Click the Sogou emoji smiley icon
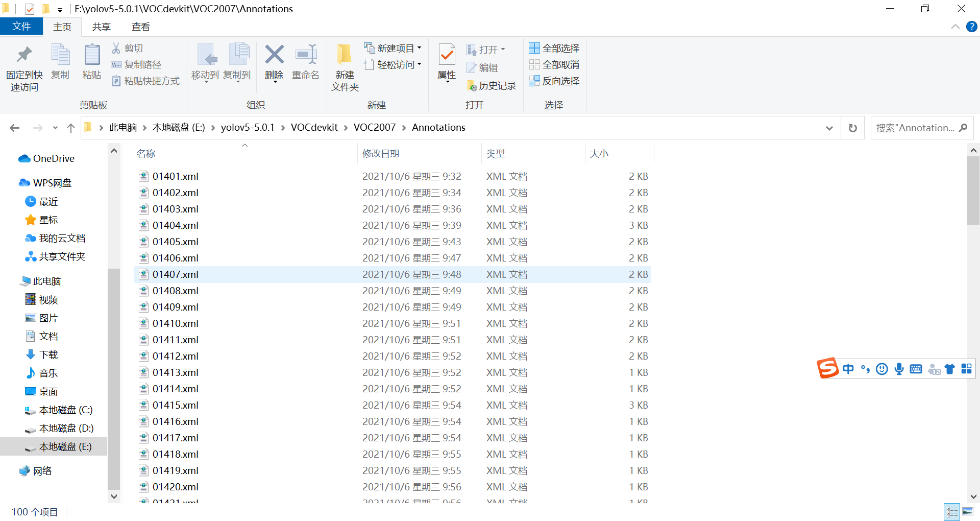This screenshot has height=521, width=980. 881,369
